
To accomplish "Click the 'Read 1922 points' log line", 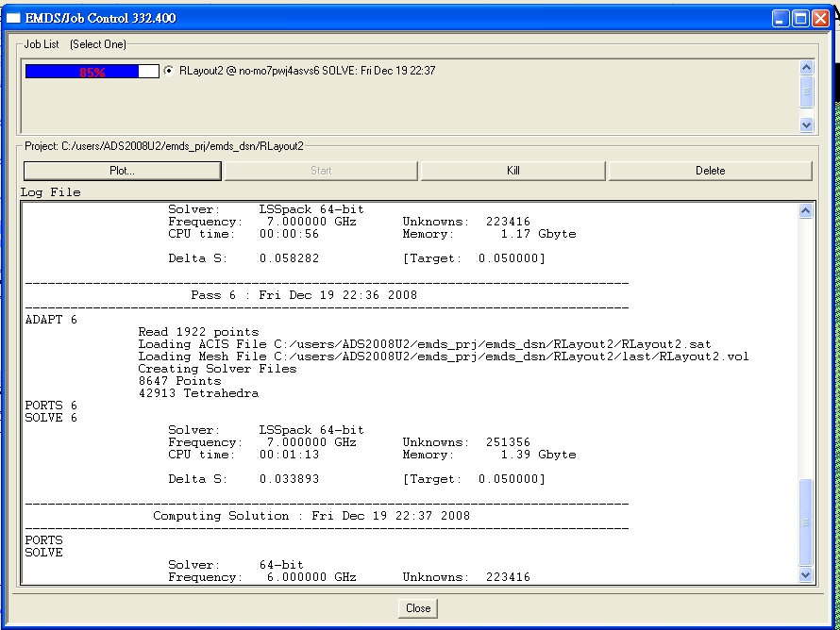I will (198, 332).
